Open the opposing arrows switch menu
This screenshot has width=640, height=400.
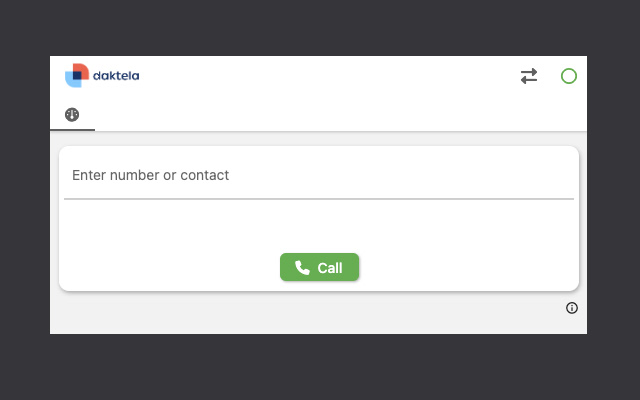pos(529,76)
